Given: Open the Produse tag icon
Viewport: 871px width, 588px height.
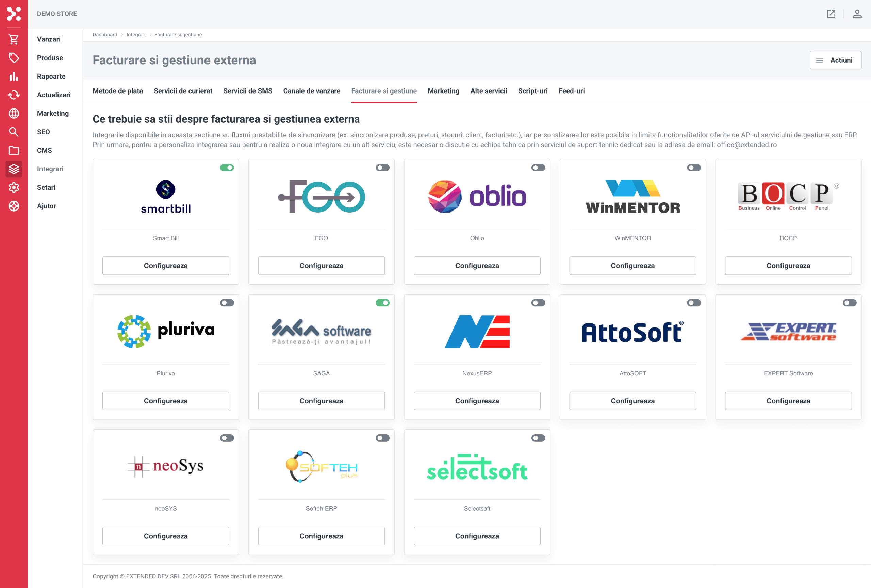Looking at the screenshot, I should [x=14, y=58].
